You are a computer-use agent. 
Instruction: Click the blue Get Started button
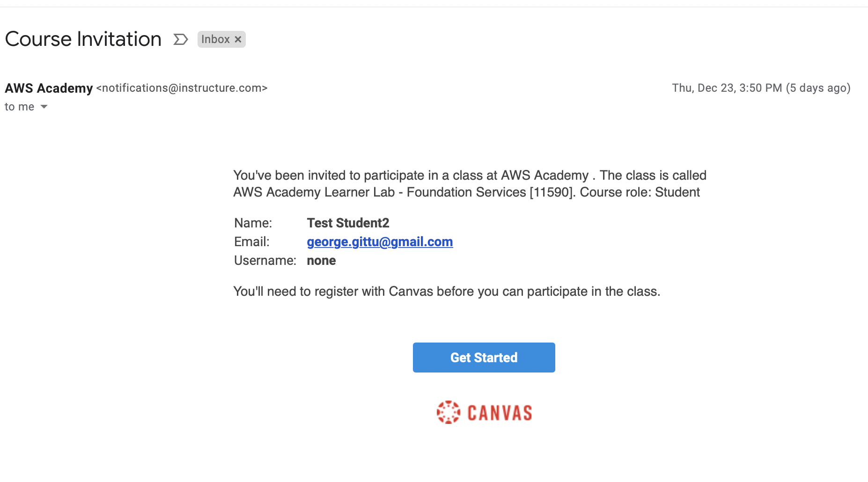point(484,358)
